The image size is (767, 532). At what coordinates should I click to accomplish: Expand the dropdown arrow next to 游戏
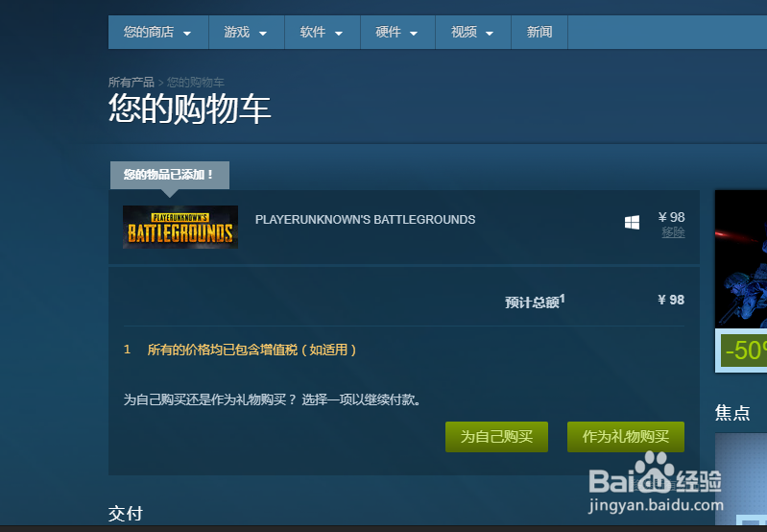coord(263,34)
